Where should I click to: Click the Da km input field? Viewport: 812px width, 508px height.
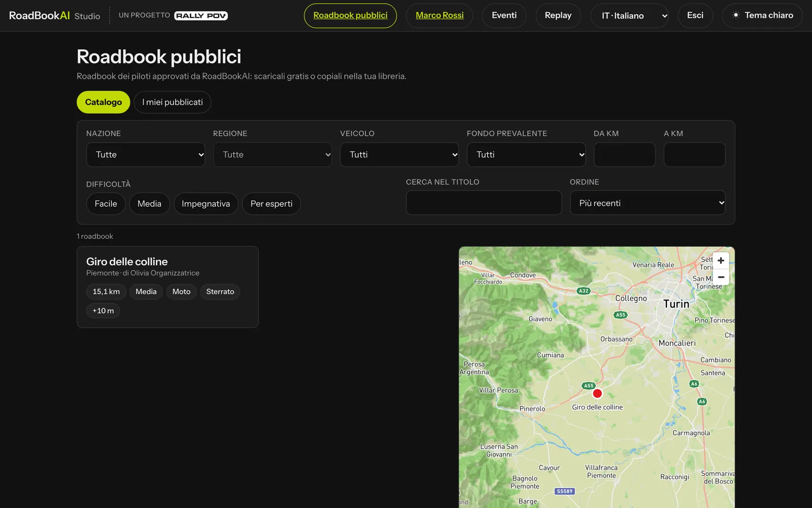624,154
